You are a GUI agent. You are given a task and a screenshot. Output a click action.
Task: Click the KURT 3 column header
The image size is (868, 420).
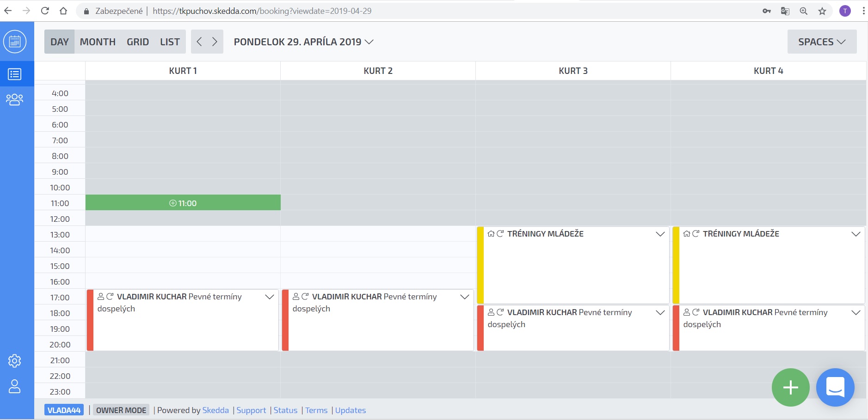573,71
